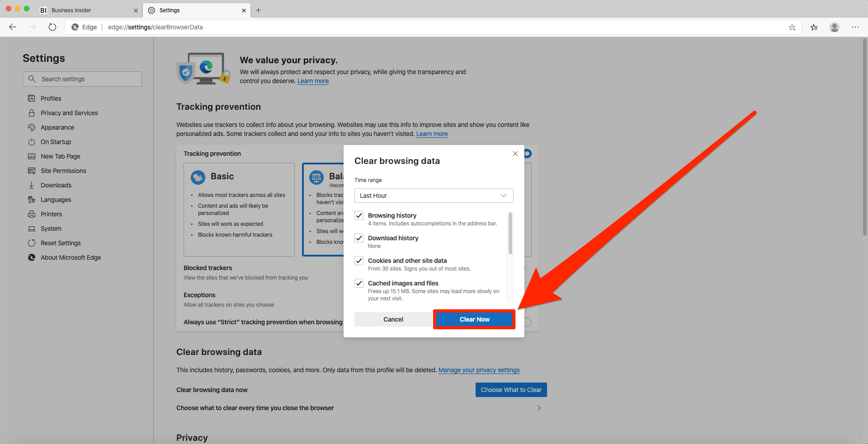Open the Settings and more menu

click(855, 27)
